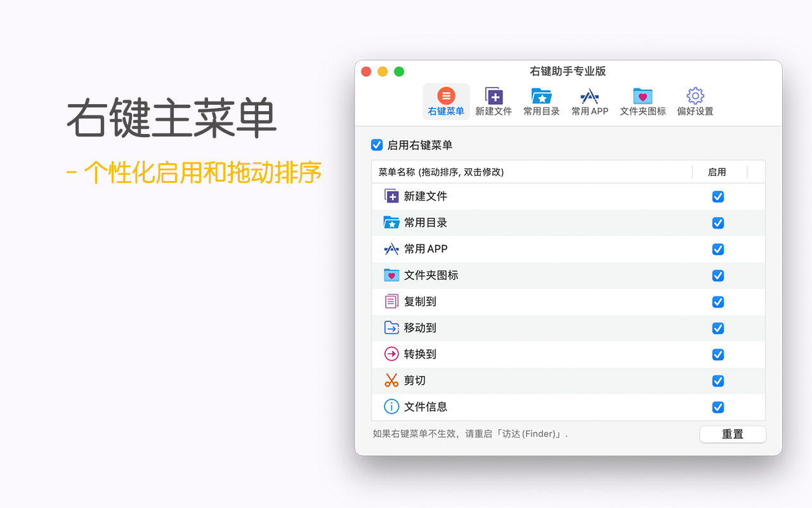Open the 常用 APP toolbar icon
Viewport: 812px width, 508px height.
click(589, 96)
